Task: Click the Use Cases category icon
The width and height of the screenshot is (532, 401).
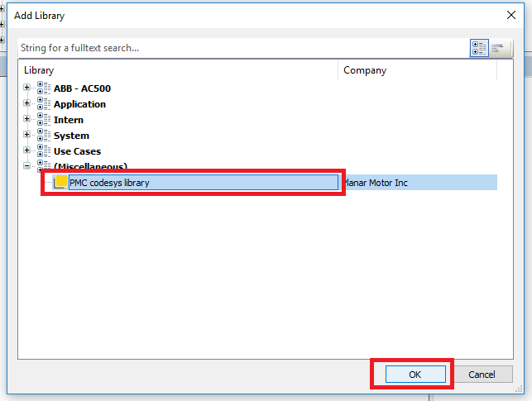Action: click(x=44, y=151)
